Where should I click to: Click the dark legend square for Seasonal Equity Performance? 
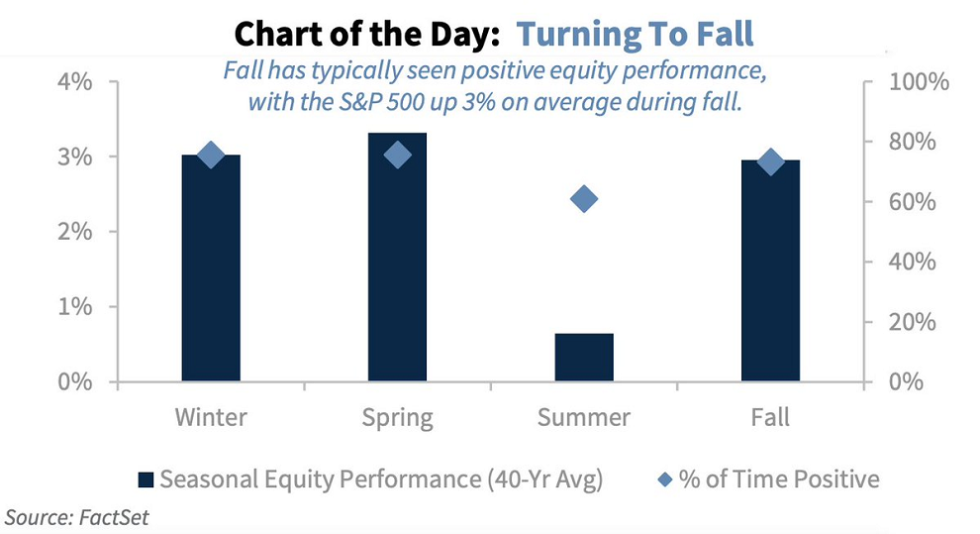coord(146,481)
